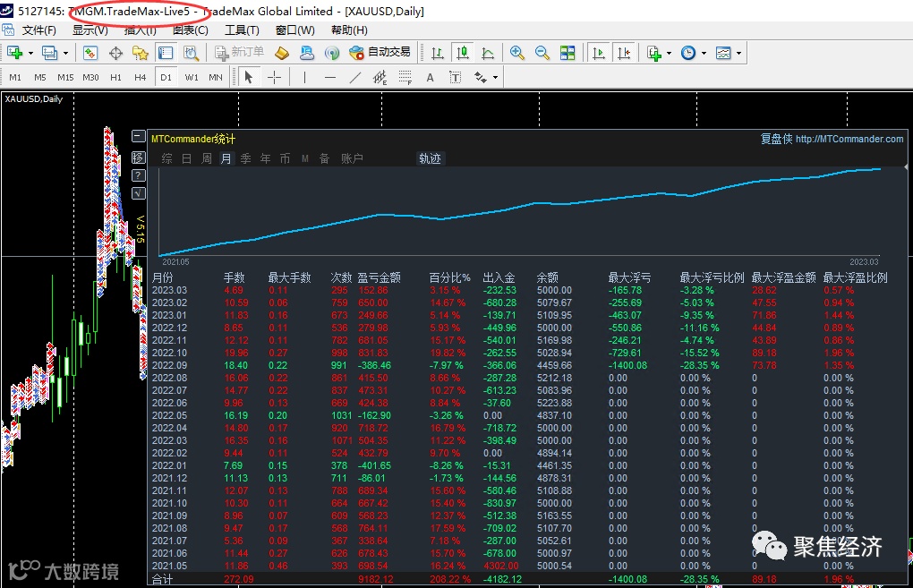This screenshot has width=913, height=588.
Task: Show the Terminal panel icon
Action: coord(166,53)
